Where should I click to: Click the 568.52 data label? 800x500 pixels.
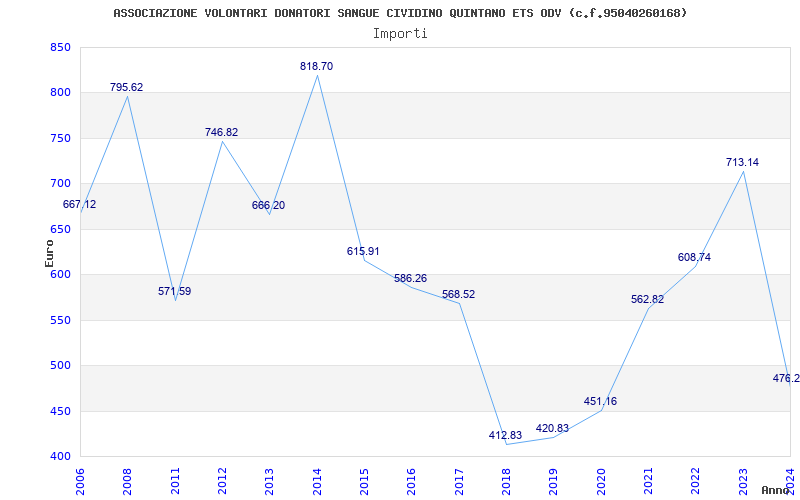click(x=458, y=294)
